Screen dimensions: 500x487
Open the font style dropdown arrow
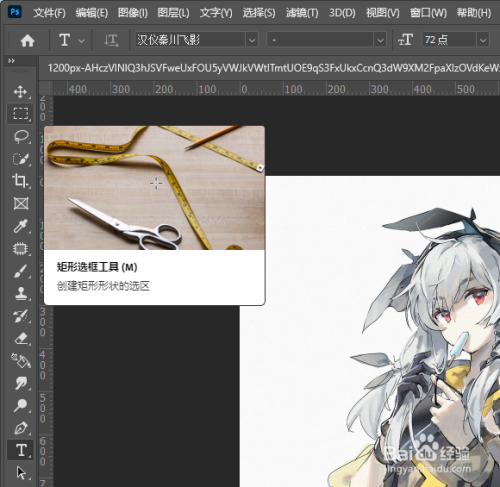point(380,40)
